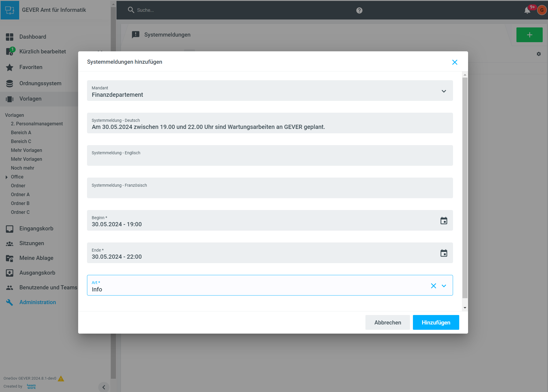Expand the Art dropdown arrow

coord(444,286)
